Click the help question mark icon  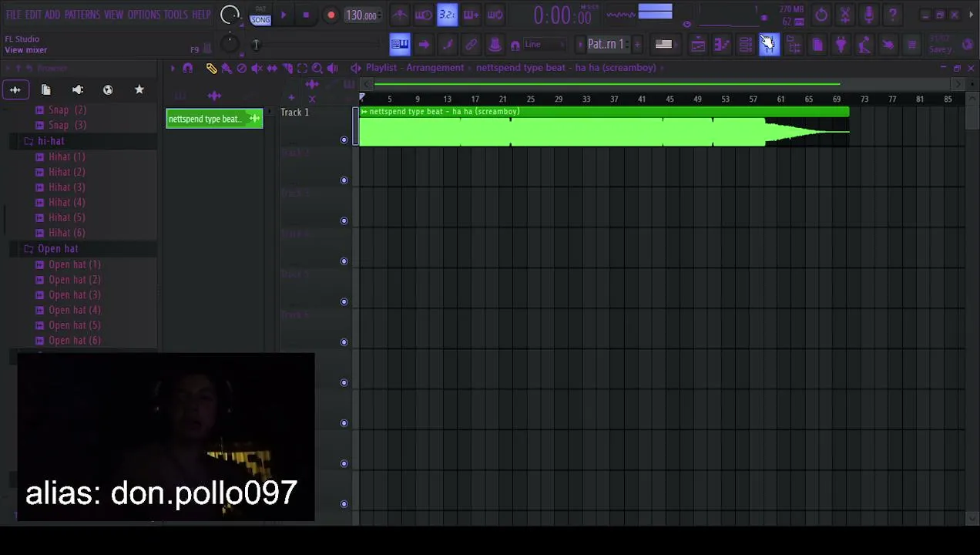[x=893, y=15]
